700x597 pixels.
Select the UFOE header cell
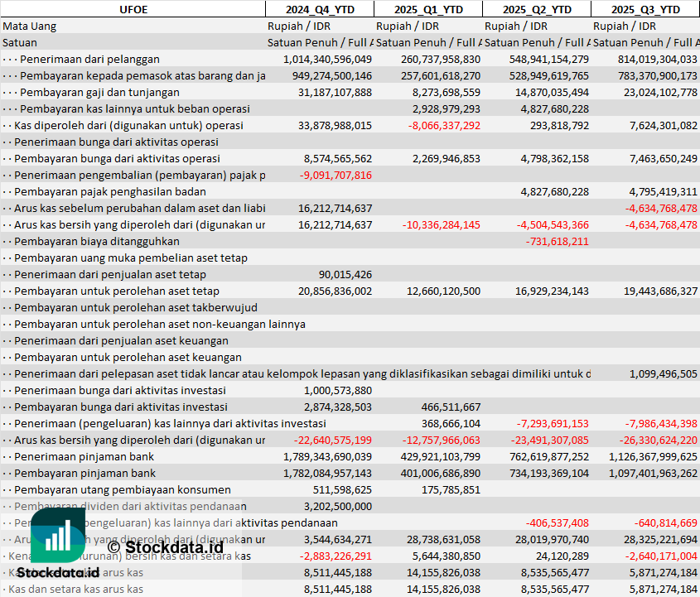click(x=133, y=9)
